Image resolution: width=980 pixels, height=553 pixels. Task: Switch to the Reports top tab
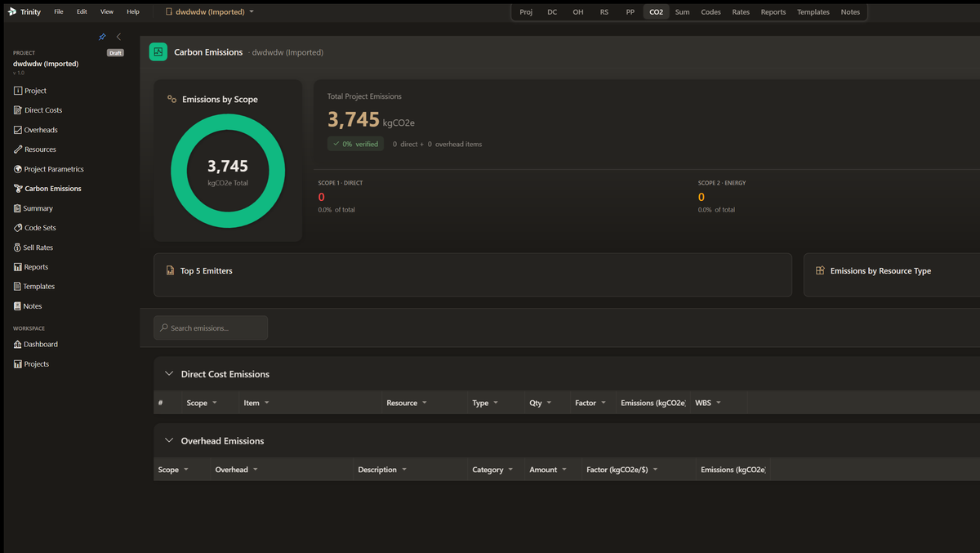click(773, 12)
